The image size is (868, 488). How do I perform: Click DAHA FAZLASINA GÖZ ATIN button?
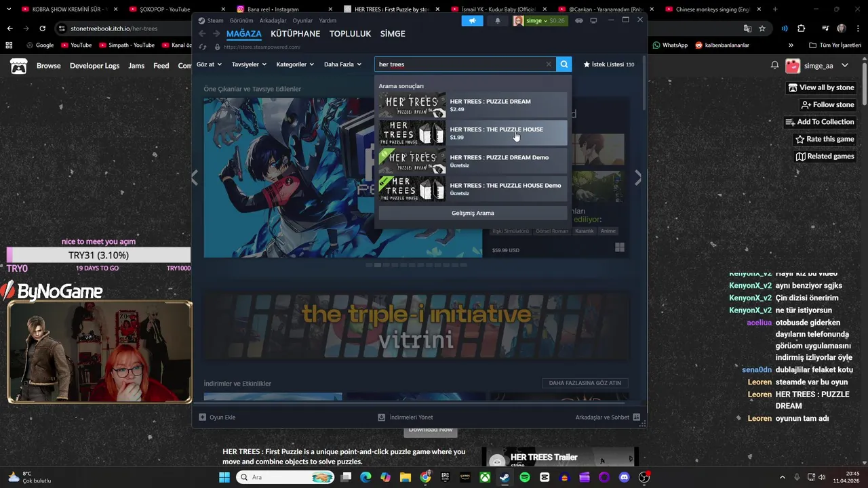pyautogui.click(x=585, y=383)
